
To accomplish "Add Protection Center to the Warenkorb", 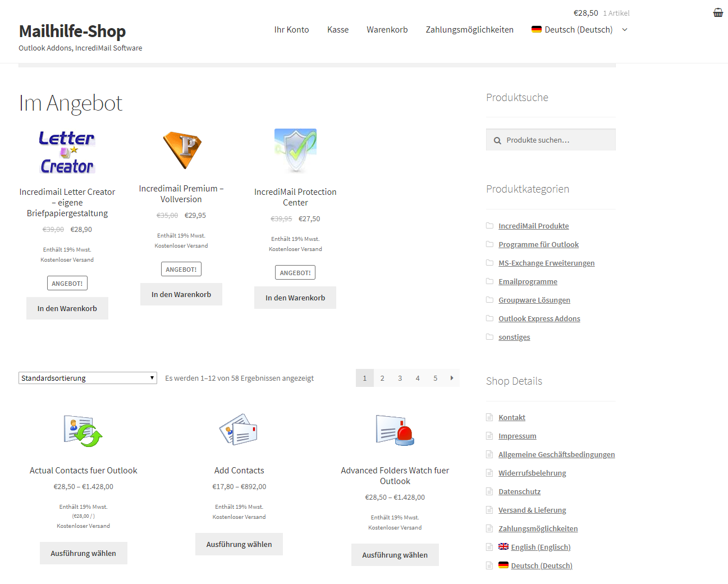I will pyautogui.click(x=295, y=298).
